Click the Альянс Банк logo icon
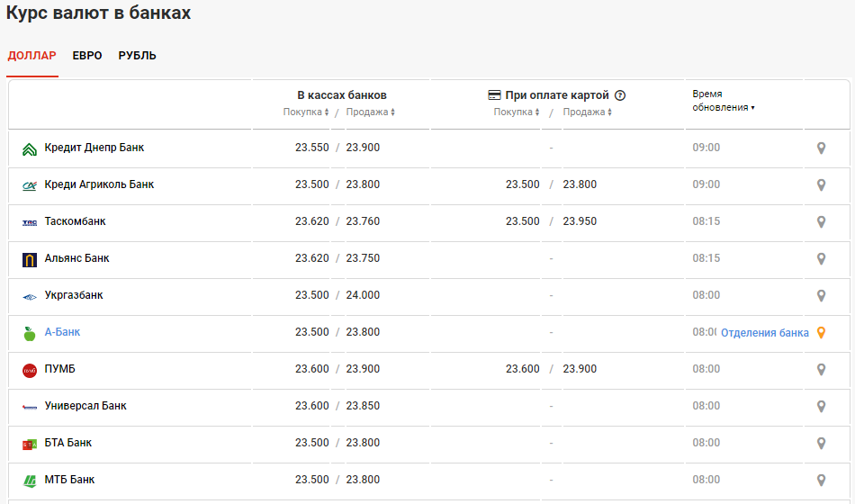 pos(30,259)
